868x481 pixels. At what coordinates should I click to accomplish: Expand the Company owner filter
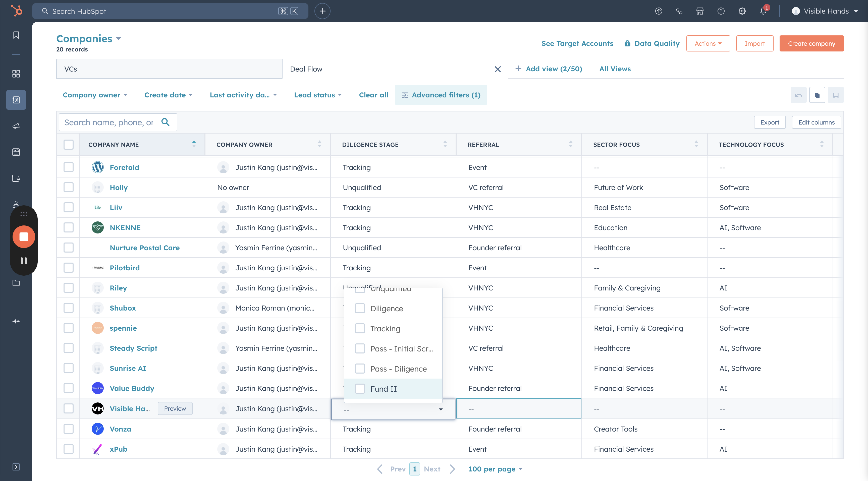coord(95,95)
